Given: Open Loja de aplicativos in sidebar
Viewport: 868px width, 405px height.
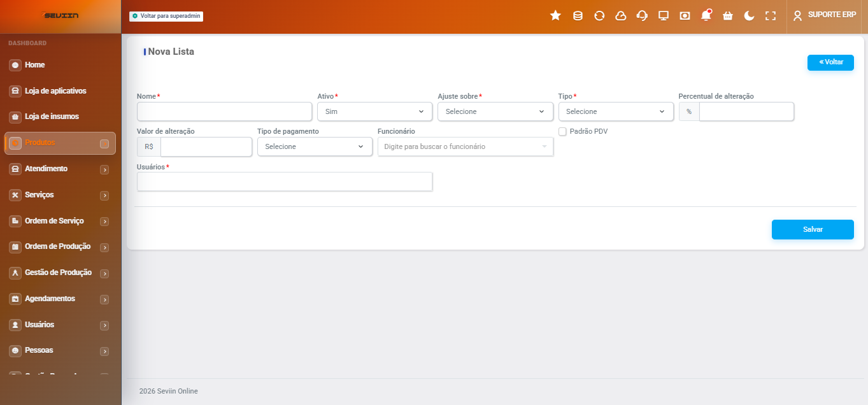Looking at the screenshot, I should (x=60, y=91).
